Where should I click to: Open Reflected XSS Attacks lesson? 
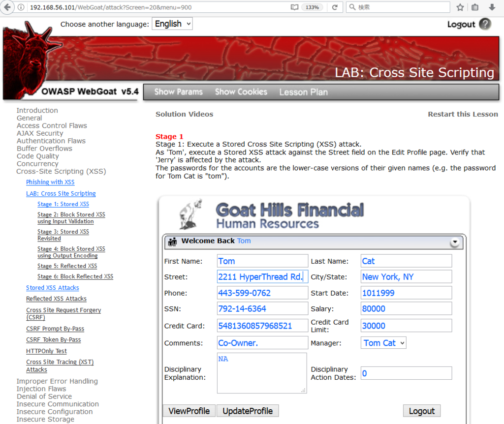click(x=56, y=299)
